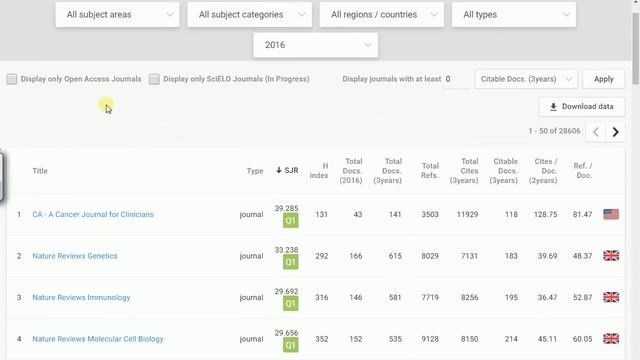Click the Total Cites (3years) column header
The width and height of the screenshot is (640, 360).
[x=464, y=171]
